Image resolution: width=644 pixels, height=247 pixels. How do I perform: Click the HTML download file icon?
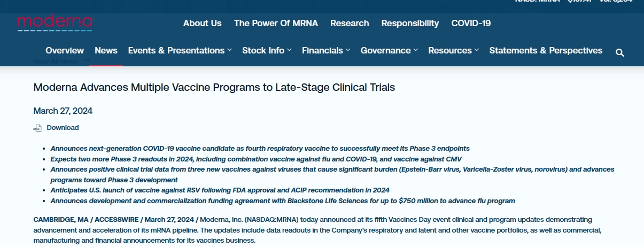pos(37,128)
